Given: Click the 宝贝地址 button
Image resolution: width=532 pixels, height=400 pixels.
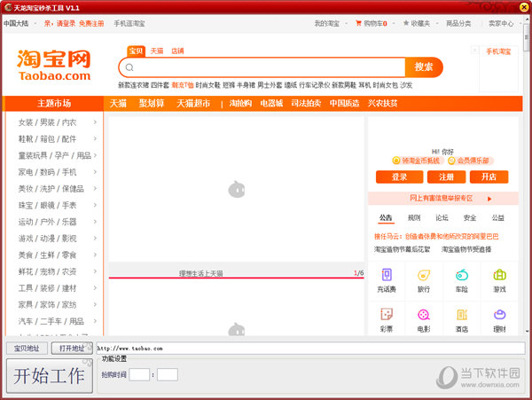Looking at the screenshot, I should pyautogui.click(x=27, y=348).
